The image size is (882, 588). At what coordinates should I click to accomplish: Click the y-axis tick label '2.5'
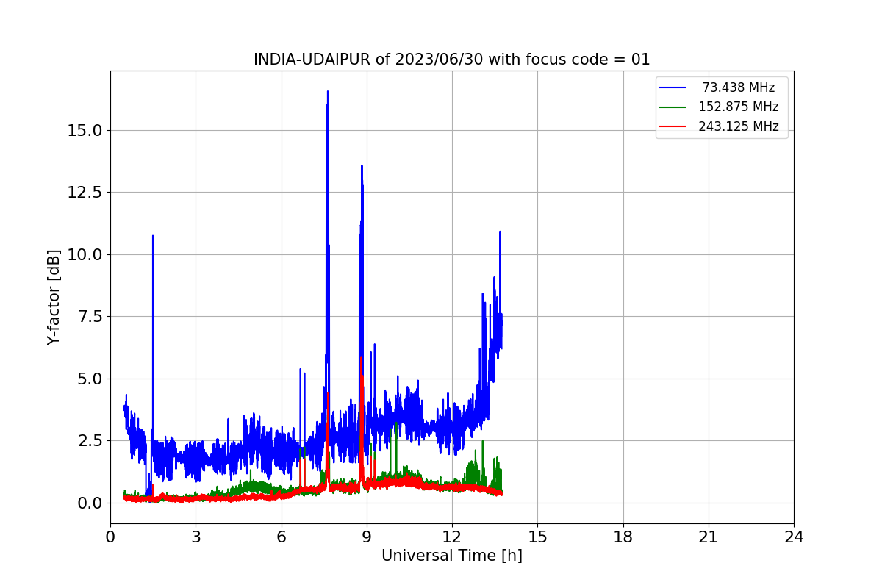pyautogui.click(x=91, y=441)
